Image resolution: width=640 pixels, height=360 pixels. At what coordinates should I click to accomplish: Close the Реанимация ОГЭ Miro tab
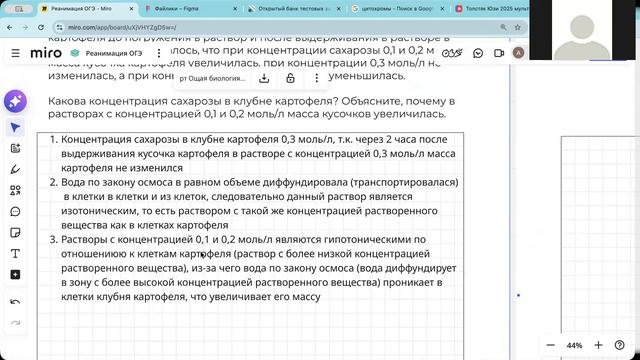pyautogui.click(x=131, y=9)
